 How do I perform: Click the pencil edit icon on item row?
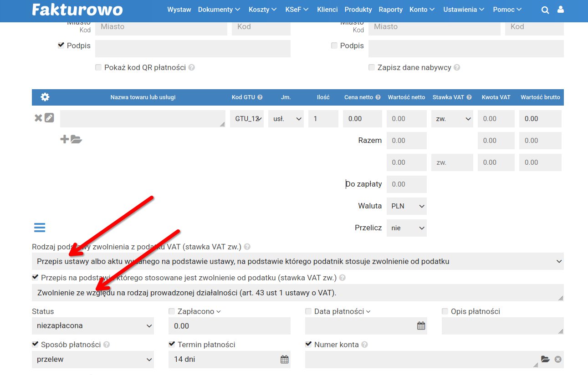(49, 118)
